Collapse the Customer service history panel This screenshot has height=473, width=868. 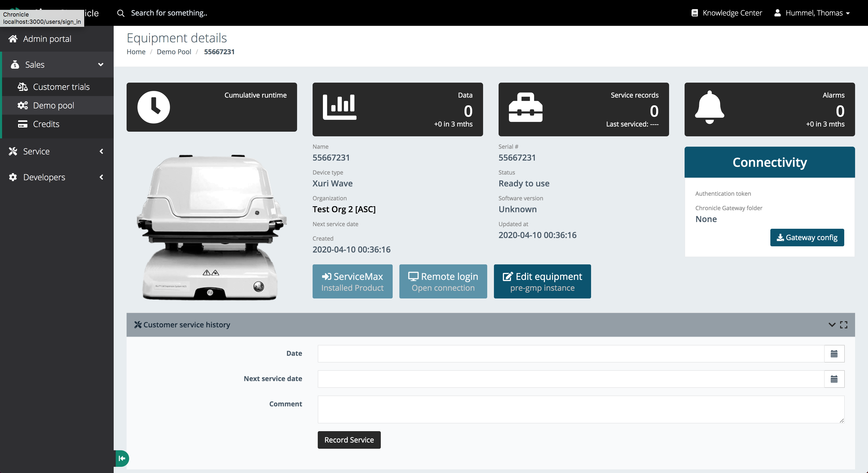click(x=832, y=325)
